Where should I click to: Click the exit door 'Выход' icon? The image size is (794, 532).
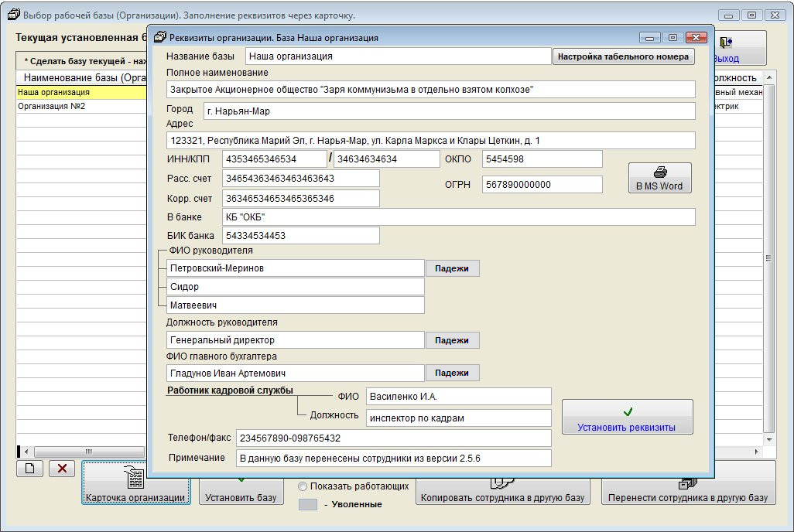[725, 43]
